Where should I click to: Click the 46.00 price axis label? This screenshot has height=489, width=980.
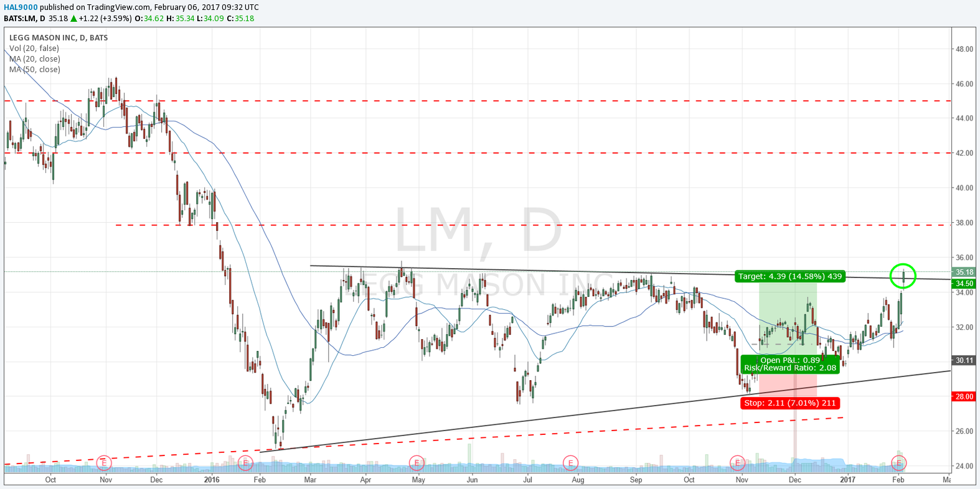click(x=964, y=84)
